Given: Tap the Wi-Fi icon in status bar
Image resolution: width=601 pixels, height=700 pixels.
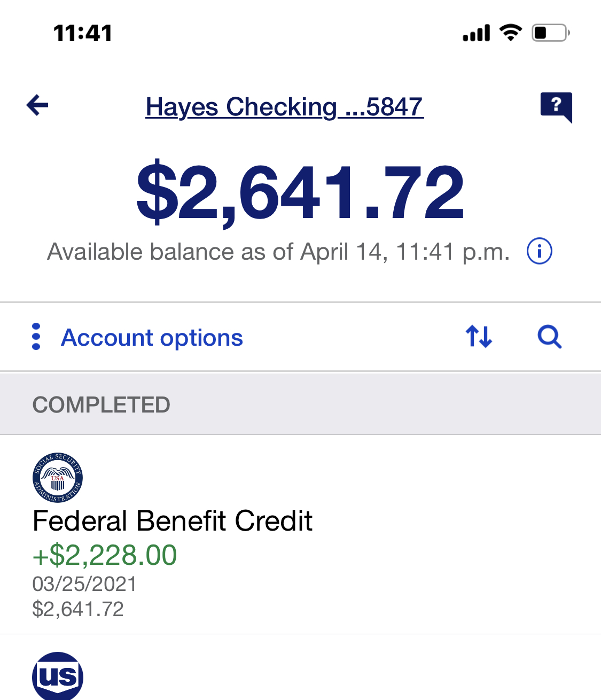Looking at the screenshot, I should coord(511,33).
